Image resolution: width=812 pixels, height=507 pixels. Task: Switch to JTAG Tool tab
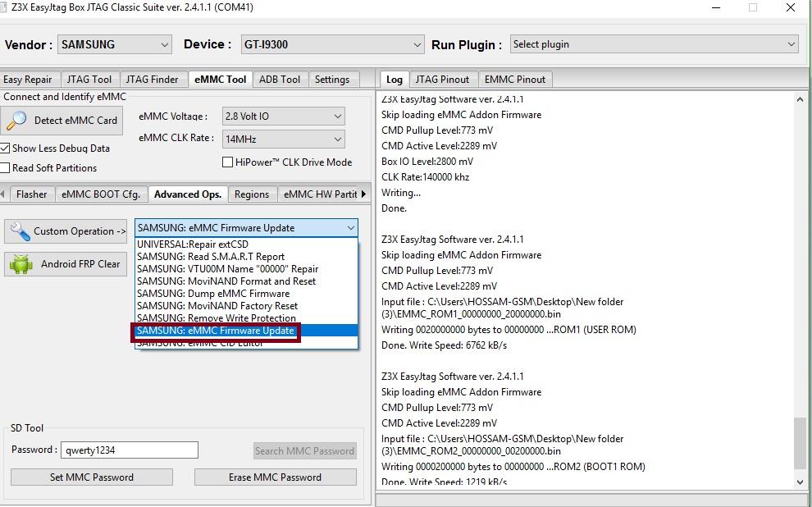click(x=89, y=80)
